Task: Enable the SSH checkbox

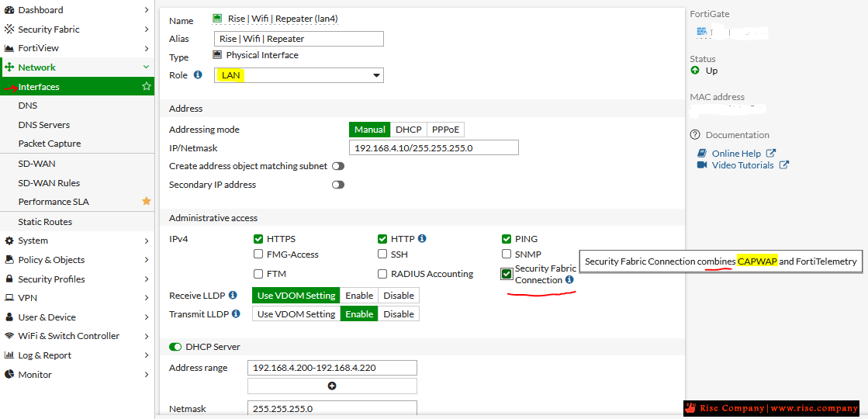Action: coord(382,254)
